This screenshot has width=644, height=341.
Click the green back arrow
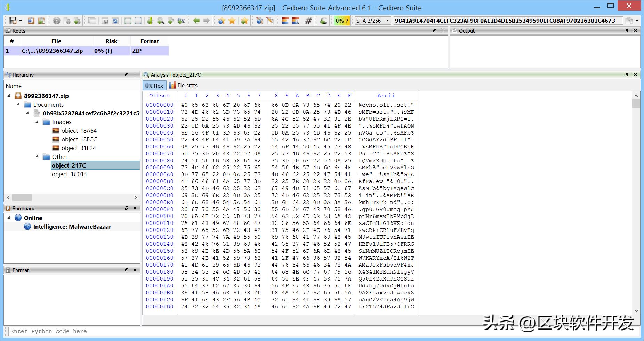tap(196, 21)
